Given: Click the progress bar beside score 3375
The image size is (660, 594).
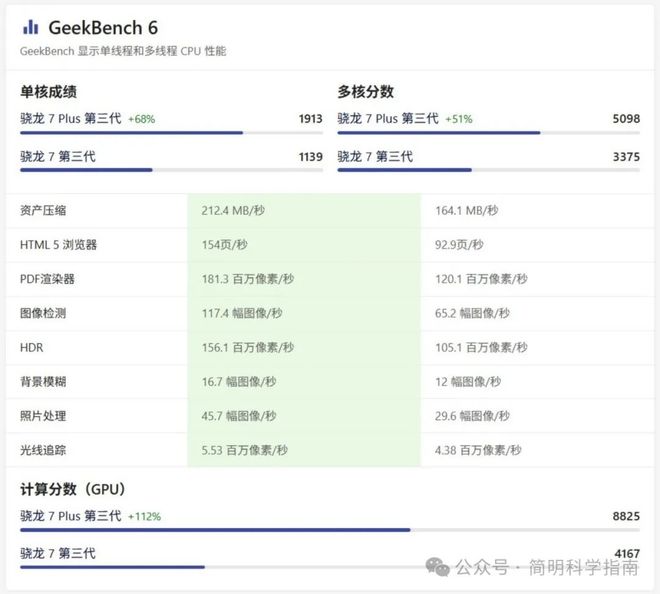Looking at the screenshot, I should click(x=489, y=170).
